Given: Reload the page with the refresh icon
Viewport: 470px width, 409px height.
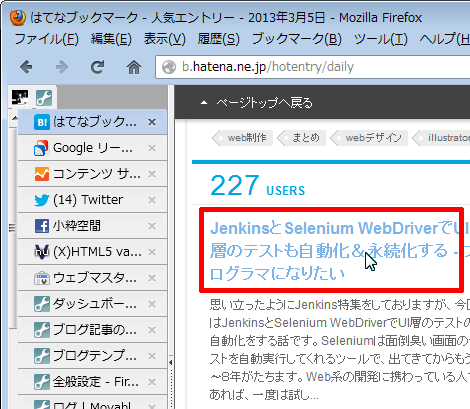Looking at the screenshot, I should click(x=98, y=67).
